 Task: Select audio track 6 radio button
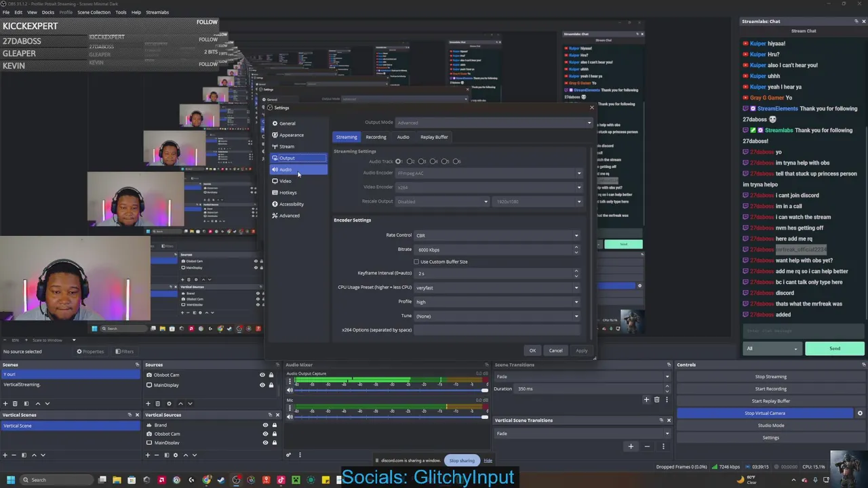[456, 161]
